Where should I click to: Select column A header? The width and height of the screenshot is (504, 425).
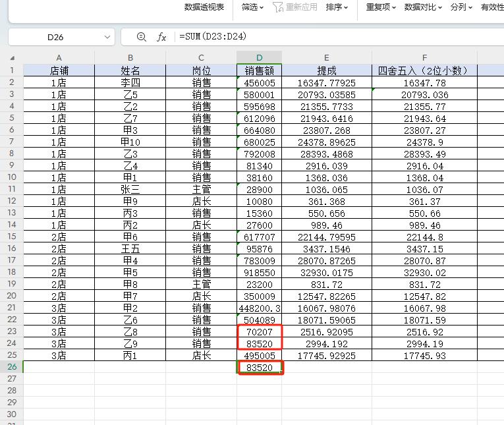tap(59, 58)
